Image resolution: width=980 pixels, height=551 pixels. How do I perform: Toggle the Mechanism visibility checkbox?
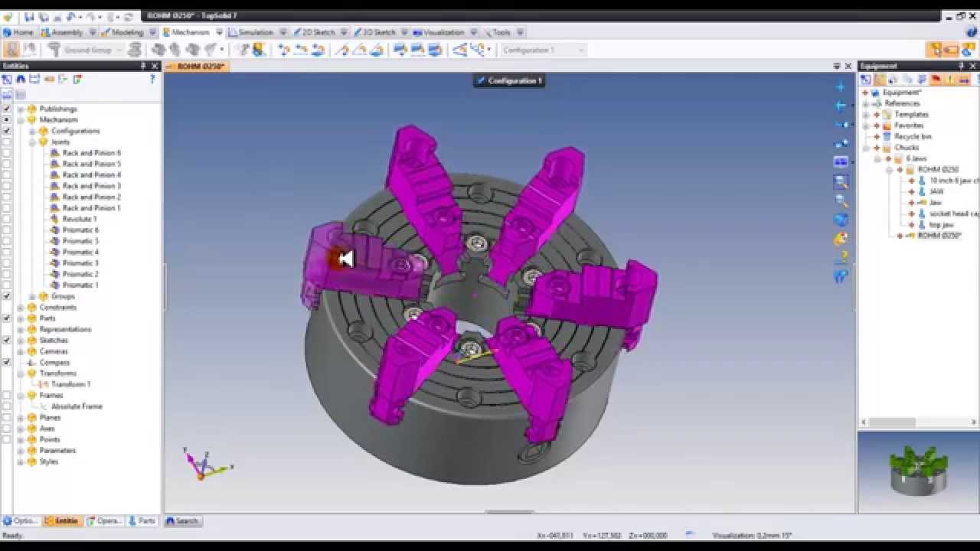click(7, 120)
